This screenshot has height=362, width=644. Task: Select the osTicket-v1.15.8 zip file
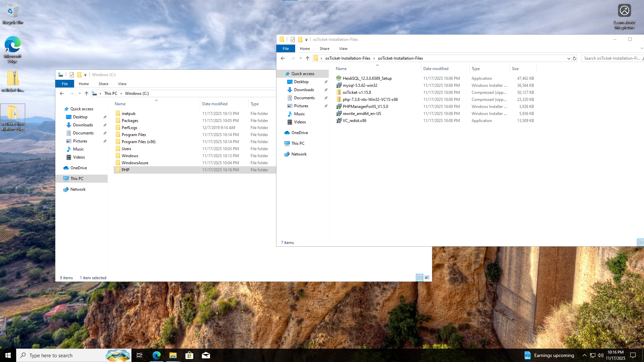coord(357,93)
